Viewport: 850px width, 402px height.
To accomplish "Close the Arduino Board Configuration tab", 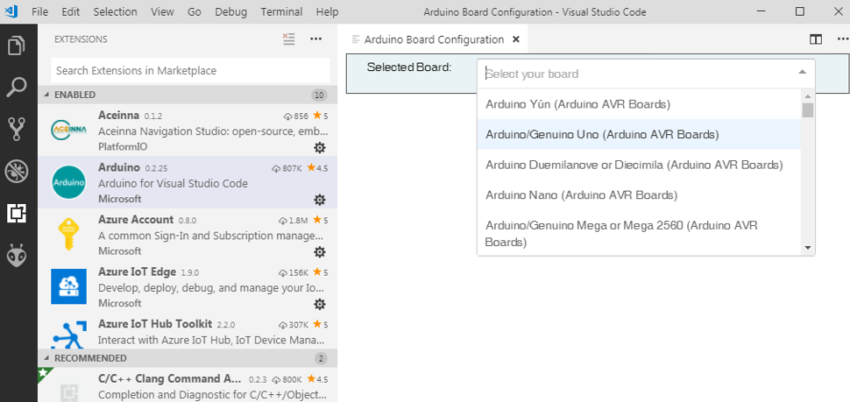I will pos(516,40).
